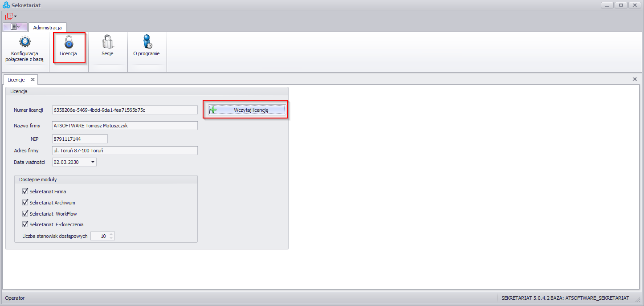Open the O programie info icon

click(x=147, y=43)
